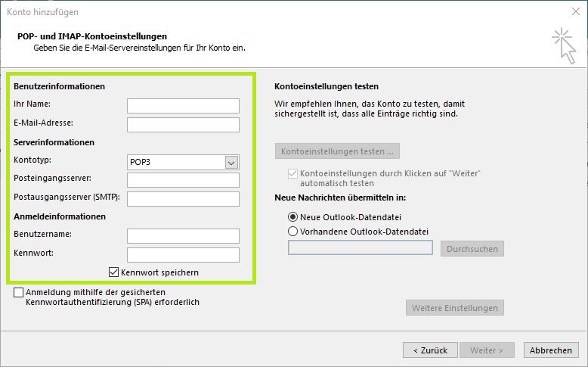Screen dimensions: 588x367
Task: Click the Kontoeinstellungen testen heading text
Action: [x=326, y=86]
